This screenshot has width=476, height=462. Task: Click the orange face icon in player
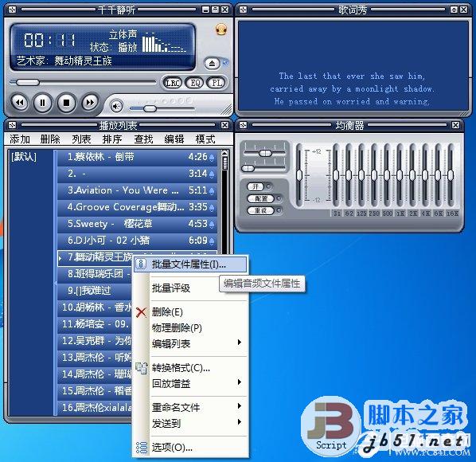[221, 29]
